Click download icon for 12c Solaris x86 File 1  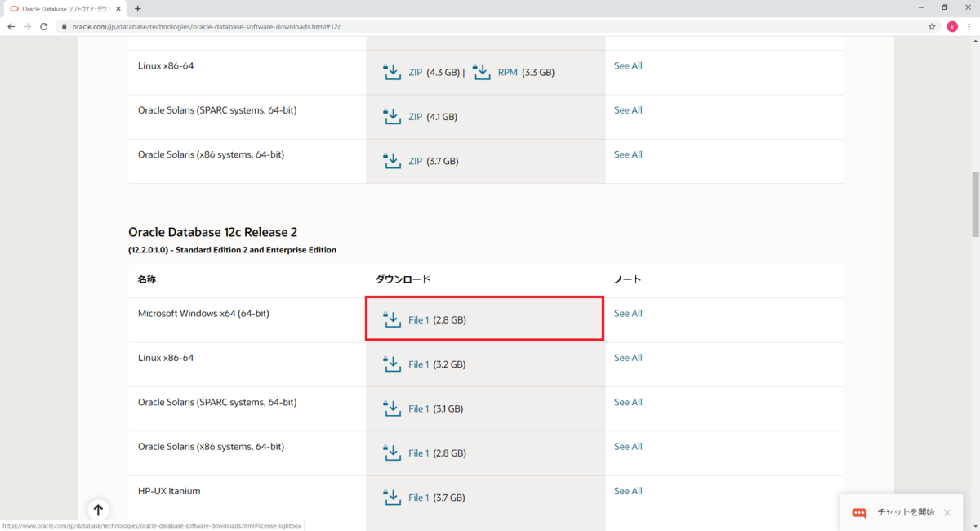(x=392, y=453)
